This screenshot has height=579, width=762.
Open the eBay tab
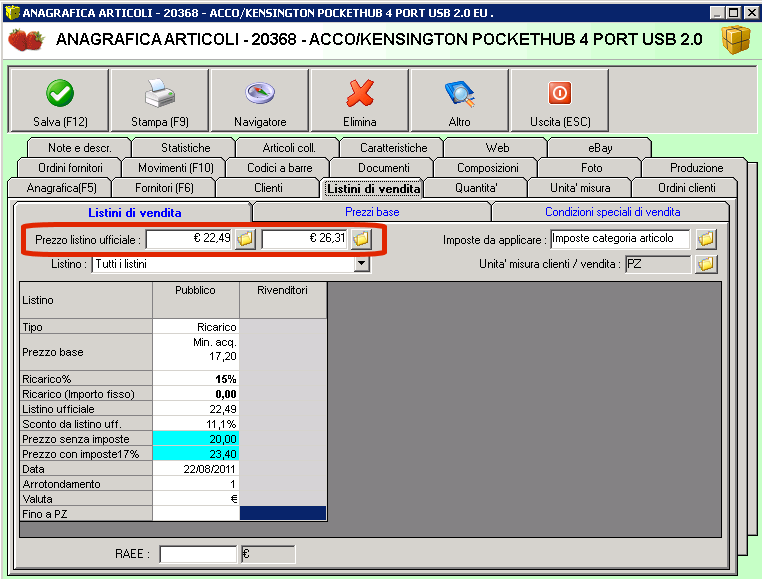point(600,148)
